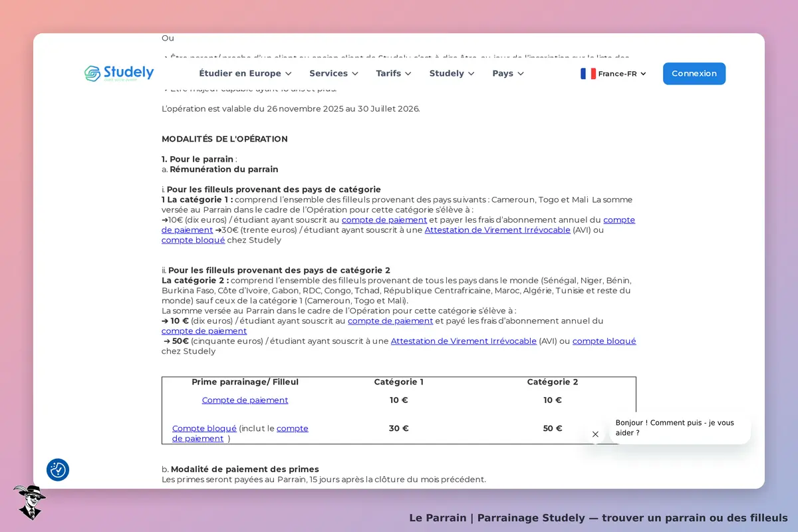Open the Services dropdown
This screenshot has width=798, height=532.
click(x=334, y=73)
